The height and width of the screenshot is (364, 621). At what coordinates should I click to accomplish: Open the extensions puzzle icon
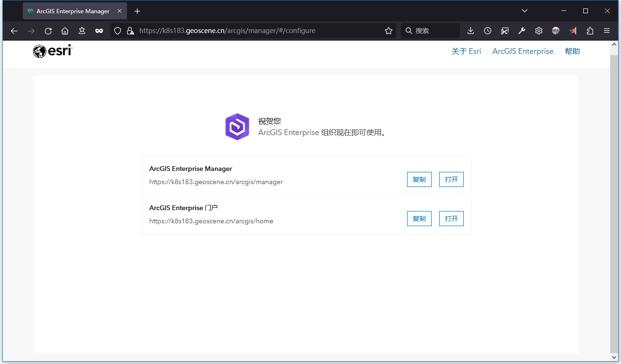pos(590,31)
